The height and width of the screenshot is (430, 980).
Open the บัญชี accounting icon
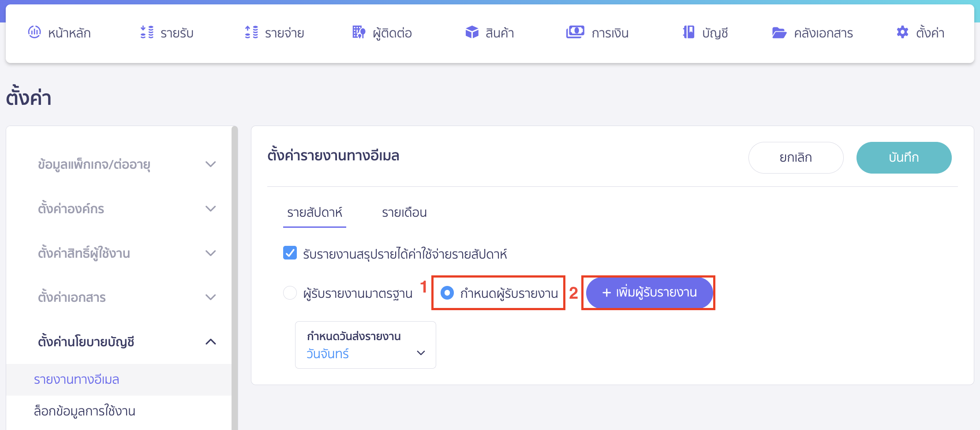click(687, 32)
